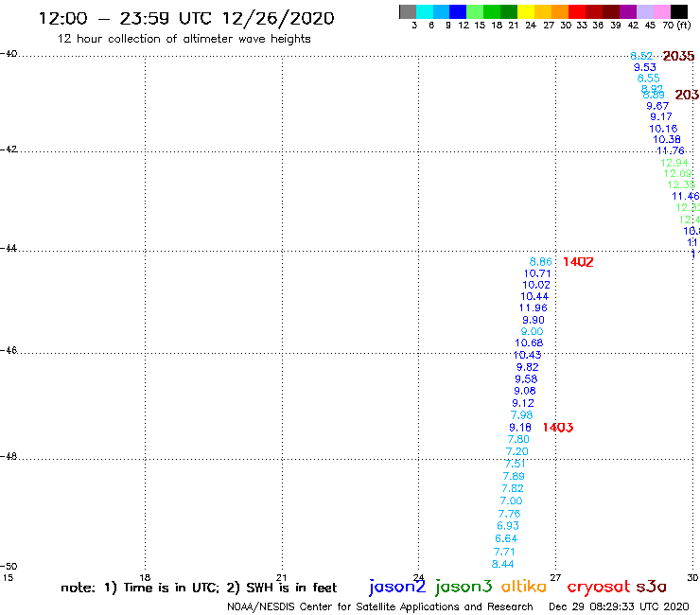
Task: Click the 8.86 wave height value
Action: point(541,262)
